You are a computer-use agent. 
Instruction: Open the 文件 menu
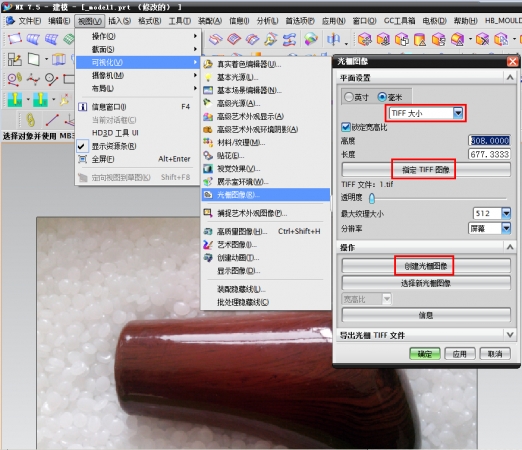point(29,21)
